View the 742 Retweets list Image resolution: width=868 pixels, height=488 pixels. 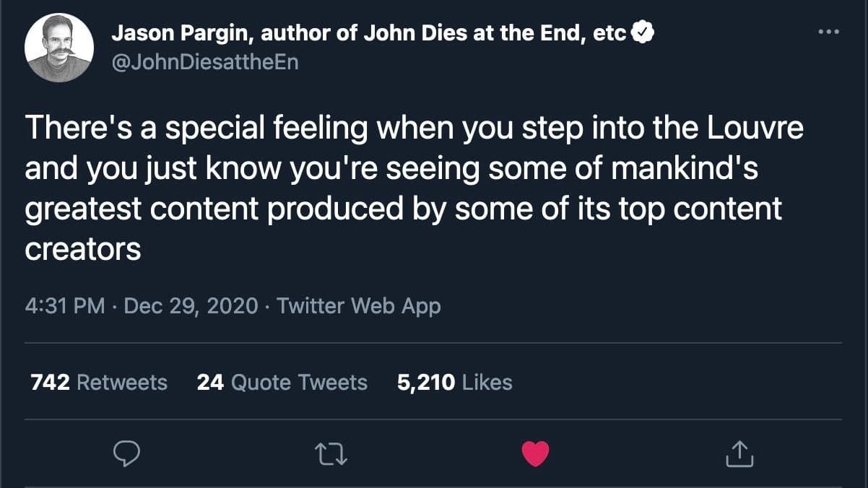97,383
